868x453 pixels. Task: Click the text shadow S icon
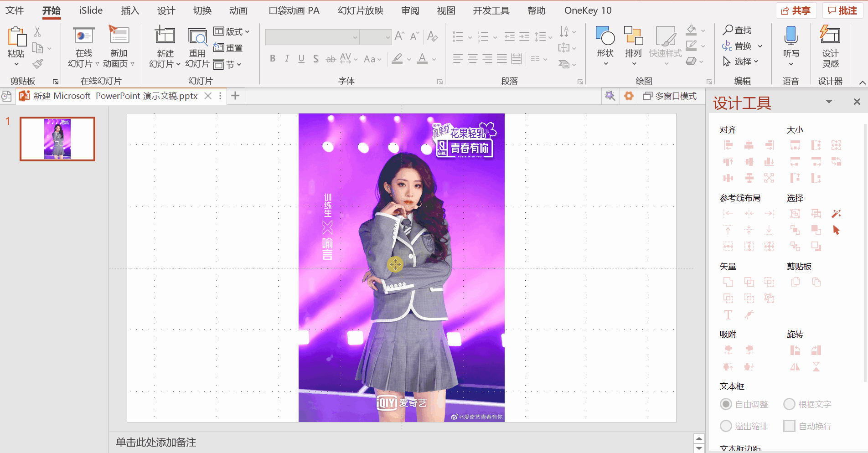[316, 59]
